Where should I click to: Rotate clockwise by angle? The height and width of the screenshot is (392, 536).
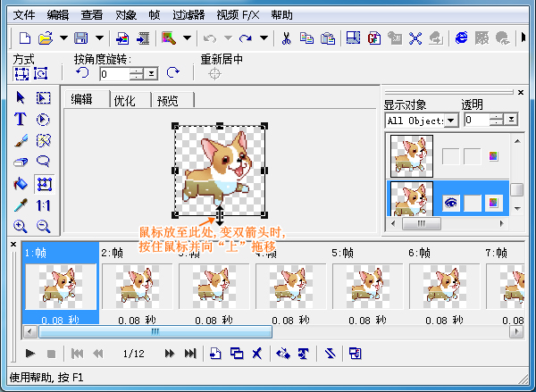pos(173,73)
